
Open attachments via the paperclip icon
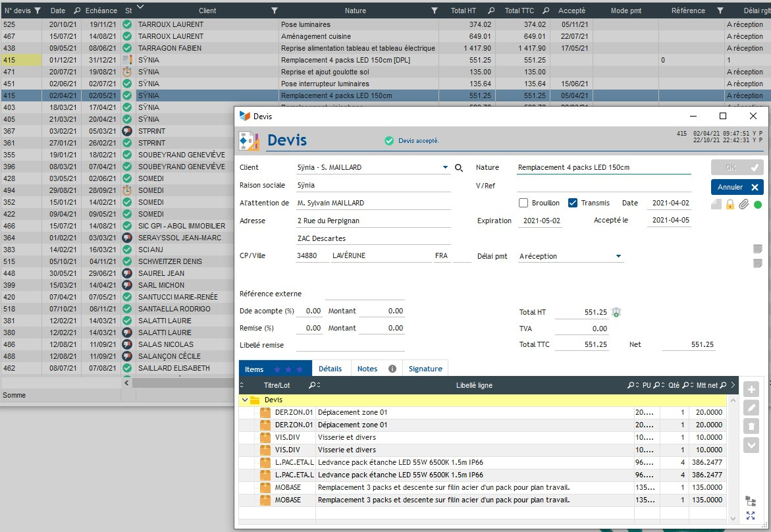tap(743, 205)
